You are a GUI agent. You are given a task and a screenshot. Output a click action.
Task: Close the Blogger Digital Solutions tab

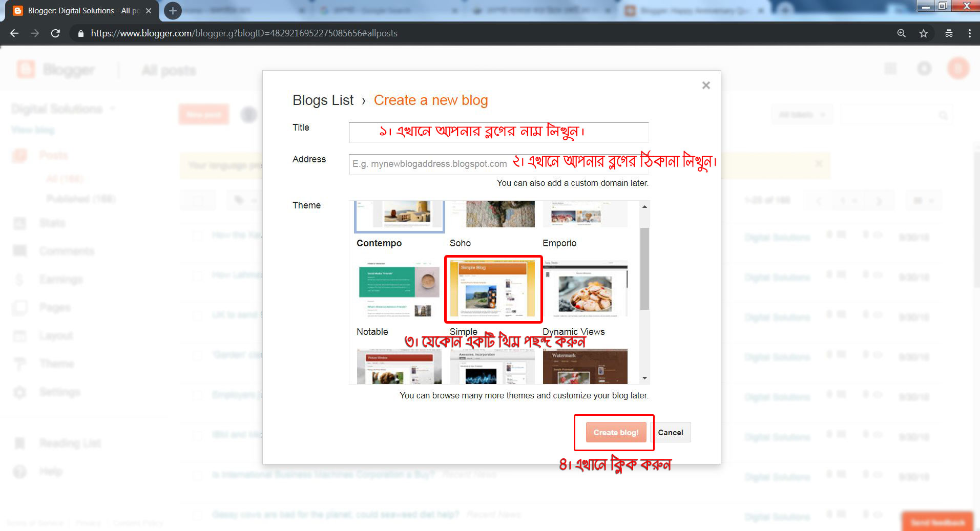[x=149, y=11]
